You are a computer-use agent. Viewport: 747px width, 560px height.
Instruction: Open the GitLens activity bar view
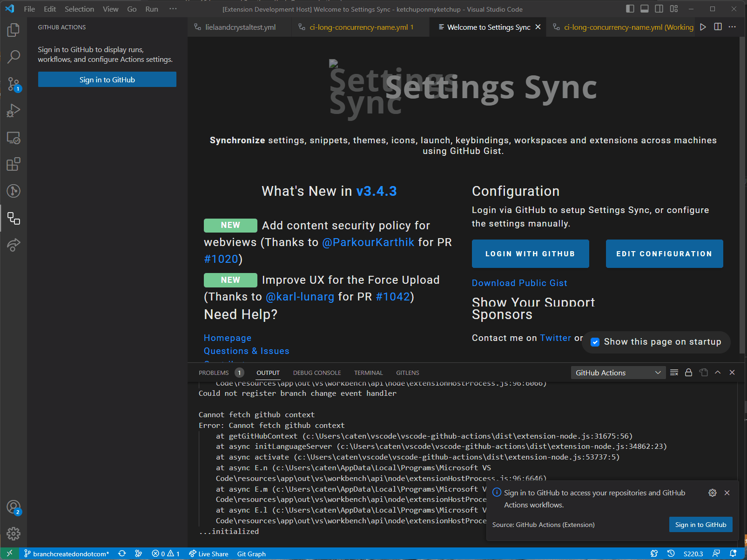[x=13, y=191]
